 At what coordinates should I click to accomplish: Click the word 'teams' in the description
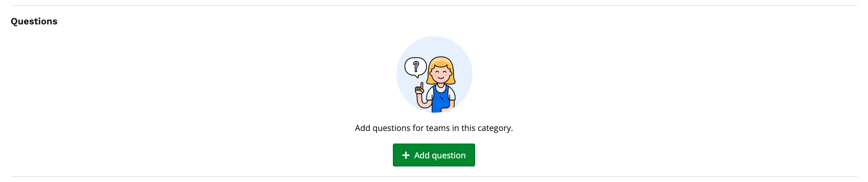pyautogui.click(x=438, y=128)
